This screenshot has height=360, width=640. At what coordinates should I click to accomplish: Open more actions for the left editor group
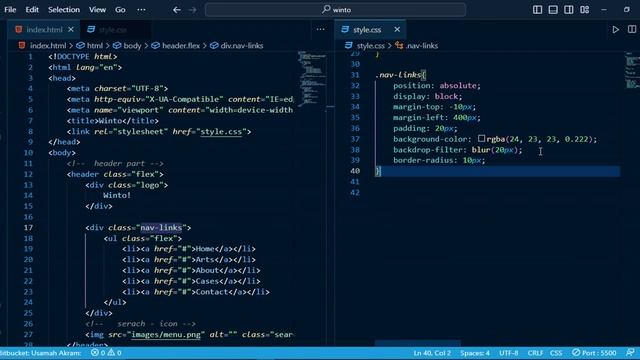pos(320,29)
